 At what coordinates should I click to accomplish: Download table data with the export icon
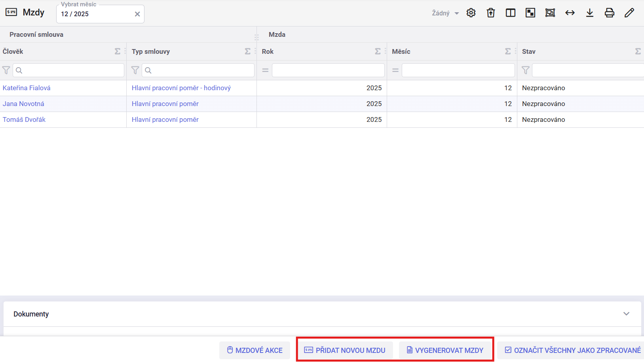(590, 13)
